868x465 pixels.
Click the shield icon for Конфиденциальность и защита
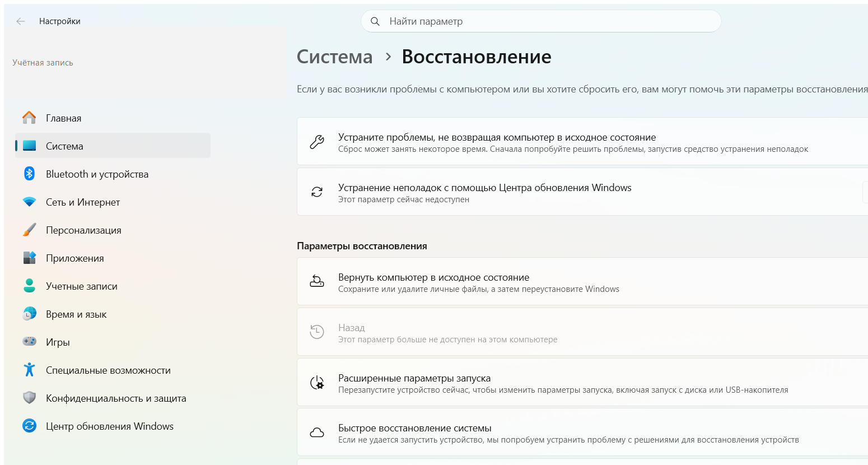pyautogui.click(x=29, y=398)
